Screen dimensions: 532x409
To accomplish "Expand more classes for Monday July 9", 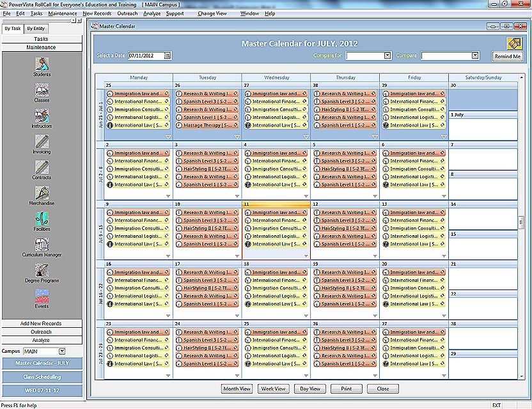I will 168,256.
